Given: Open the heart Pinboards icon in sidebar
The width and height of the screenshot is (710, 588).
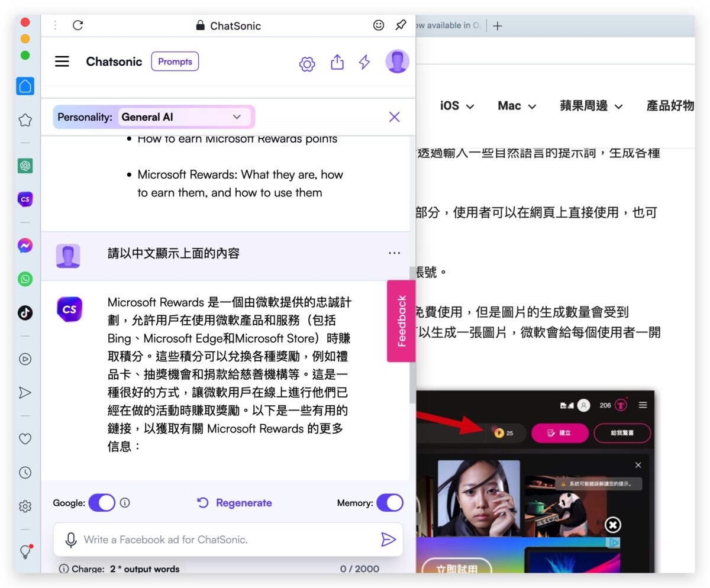Looking at the screenshot, I should (25, 439).
